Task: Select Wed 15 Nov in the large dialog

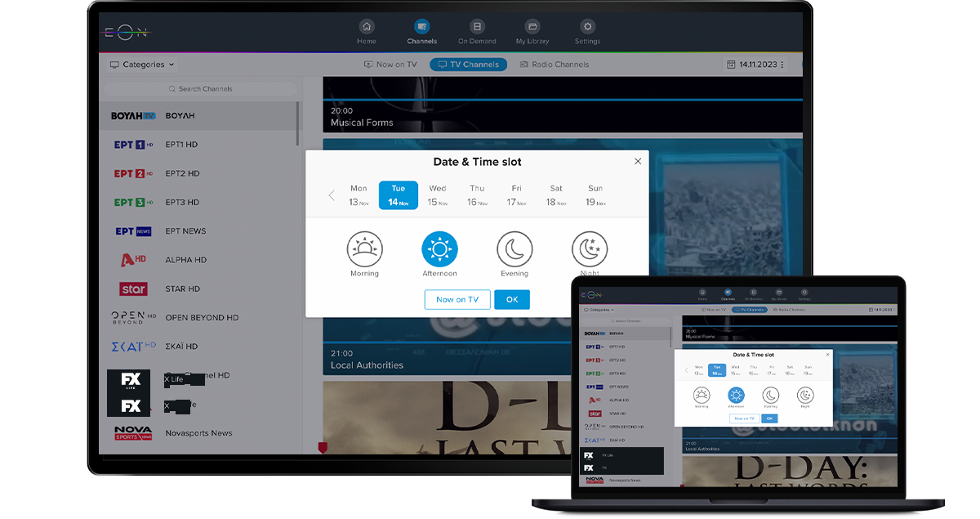Action: [x=438, y=195]
